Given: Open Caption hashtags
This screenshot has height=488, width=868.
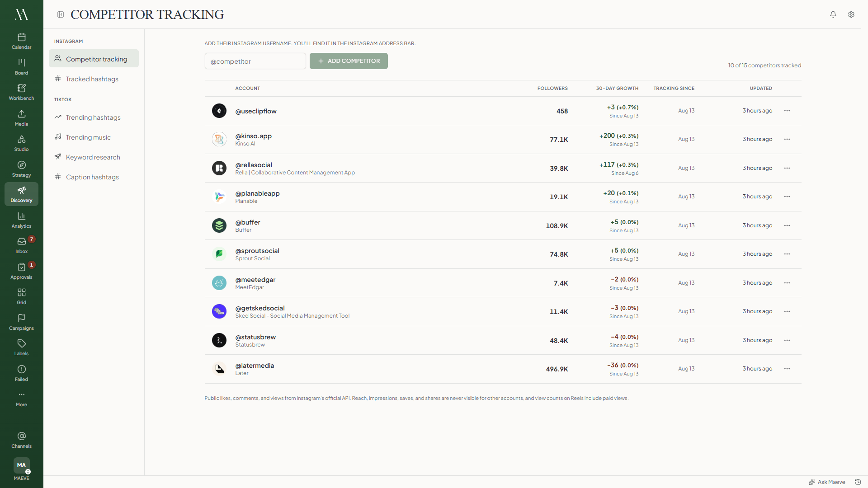Looking at the screenshot, I should (x=94, y=177).
